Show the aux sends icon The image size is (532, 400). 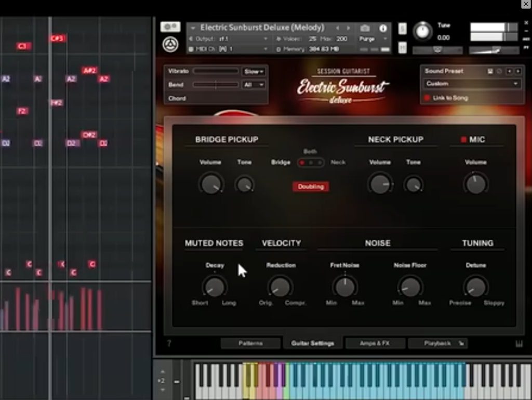[526, 39]
